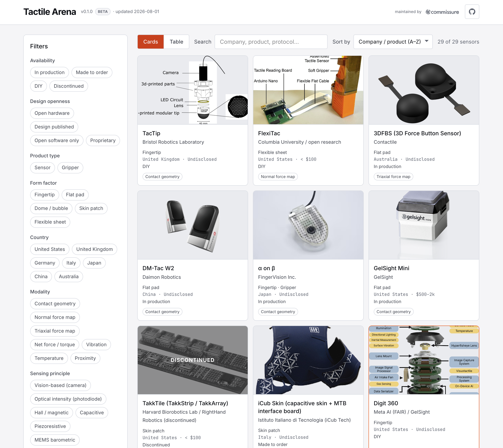Toggle the Open software only filter

[57, 141]
